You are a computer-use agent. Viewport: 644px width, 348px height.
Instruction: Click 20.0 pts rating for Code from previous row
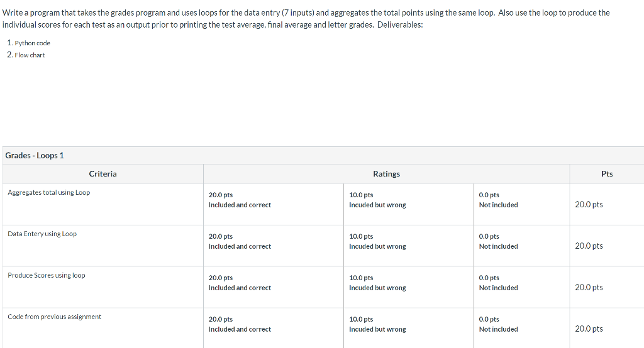(x=221, y=319)
